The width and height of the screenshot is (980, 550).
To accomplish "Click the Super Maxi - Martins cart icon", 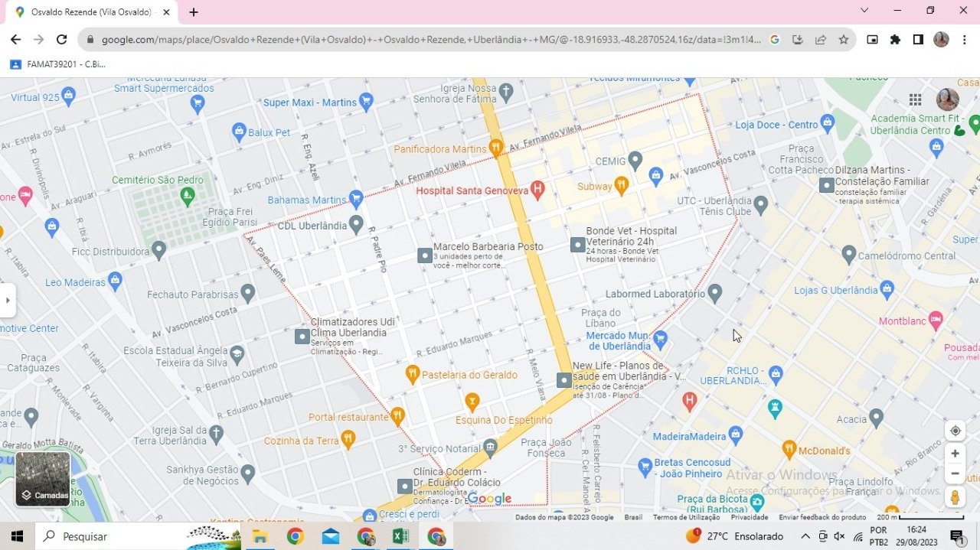I will (x=366, y=101).
